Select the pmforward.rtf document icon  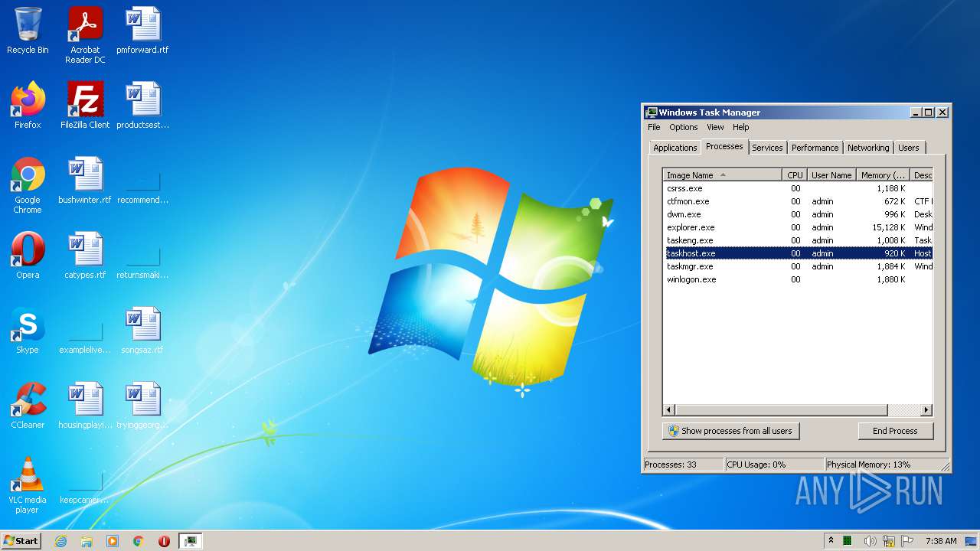142,31
